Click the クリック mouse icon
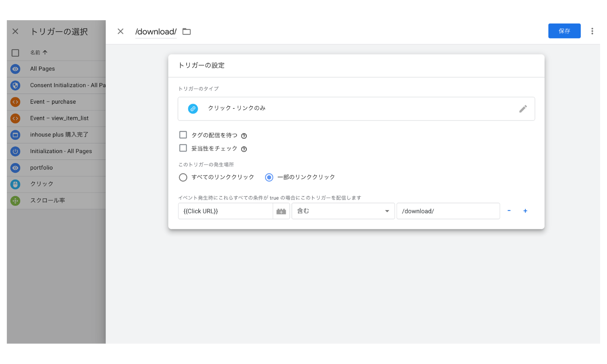The height and width of the screenshot is (364, 607). pyautogui.click(x=15, y=184)
